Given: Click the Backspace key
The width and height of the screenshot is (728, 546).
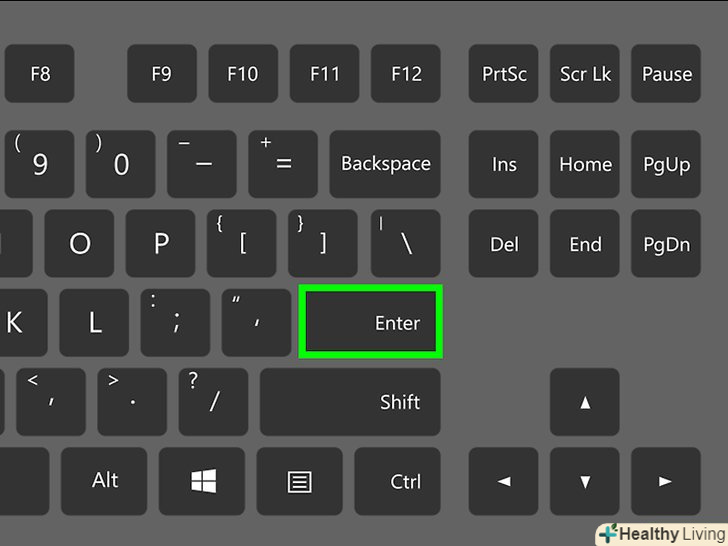Looking at the screenshot, I should (x=385, y=164).
